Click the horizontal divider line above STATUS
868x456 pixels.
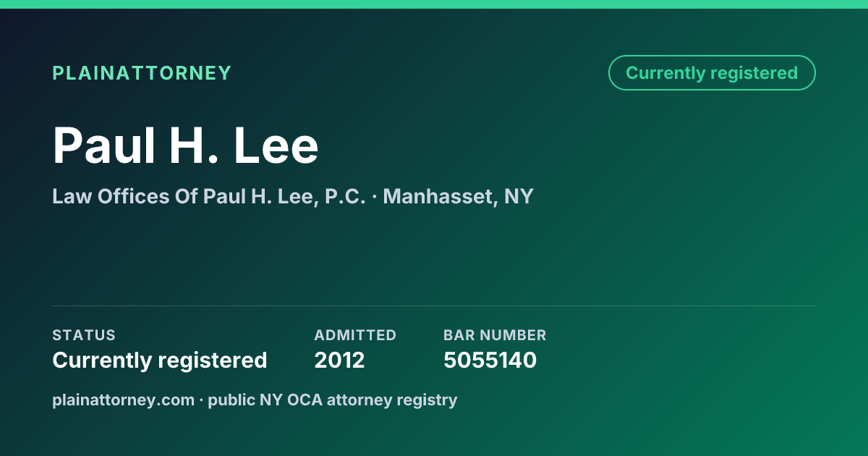(x=434, y=305)
